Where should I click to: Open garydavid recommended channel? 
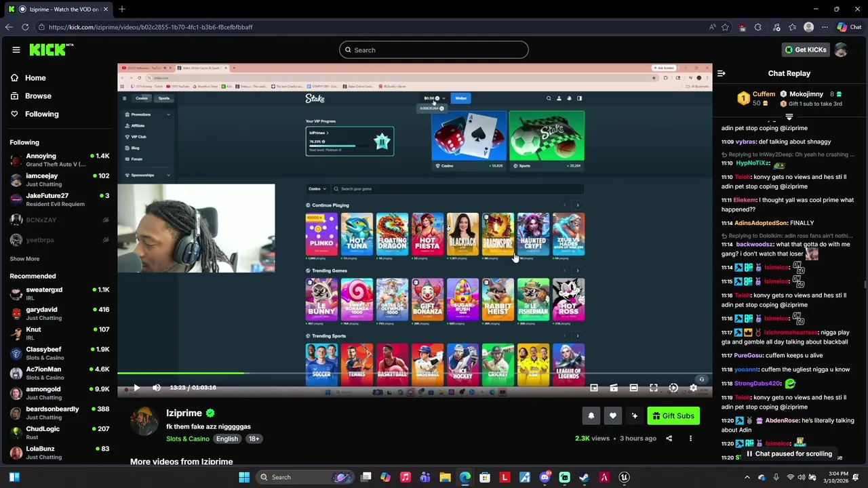tap(59, 313)
